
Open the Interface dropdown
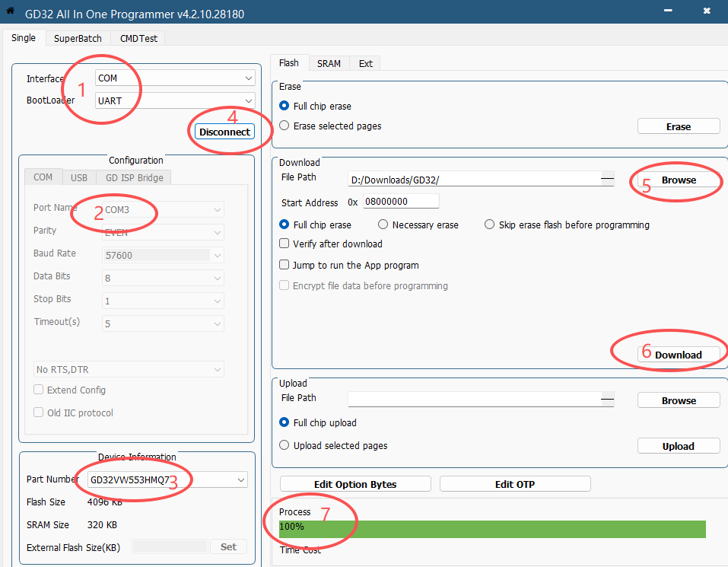click(x=175, y=78)
